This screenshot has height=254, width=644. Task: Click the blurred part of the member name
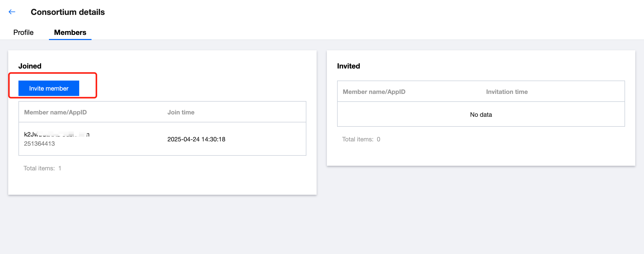click(x=62, y=134)
